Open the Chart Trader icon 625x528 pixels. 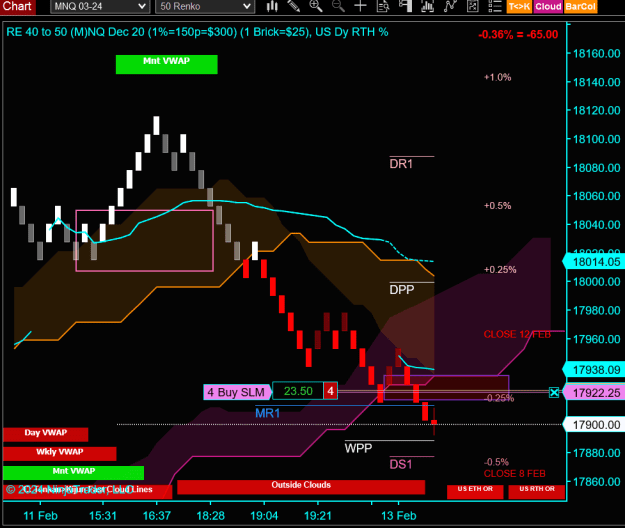coord(405,6)
